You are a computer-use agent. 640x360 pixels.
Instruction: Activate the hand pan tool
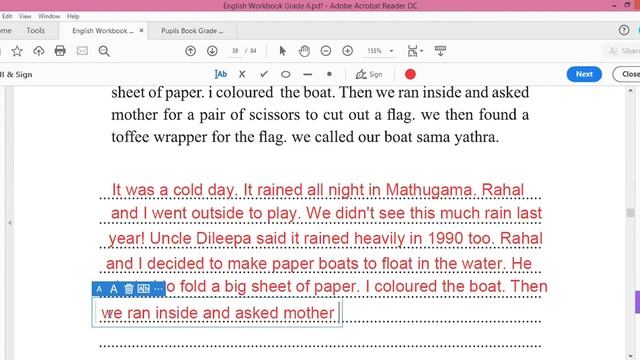304,51
